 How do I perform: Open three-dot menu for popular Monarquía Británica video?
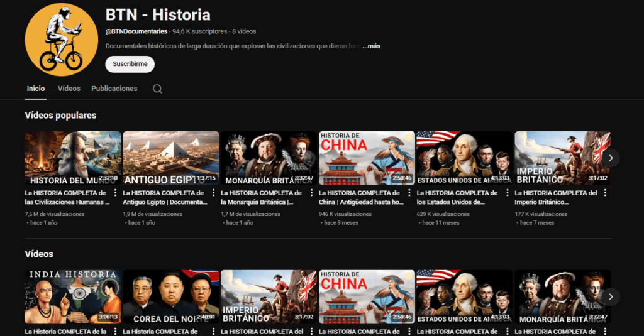point(311,193)
